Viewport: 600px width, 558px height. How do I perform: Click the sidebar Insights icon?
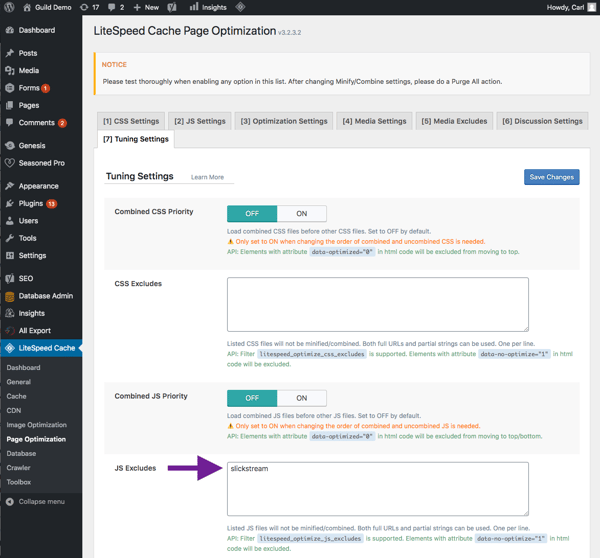pos(10,313)
